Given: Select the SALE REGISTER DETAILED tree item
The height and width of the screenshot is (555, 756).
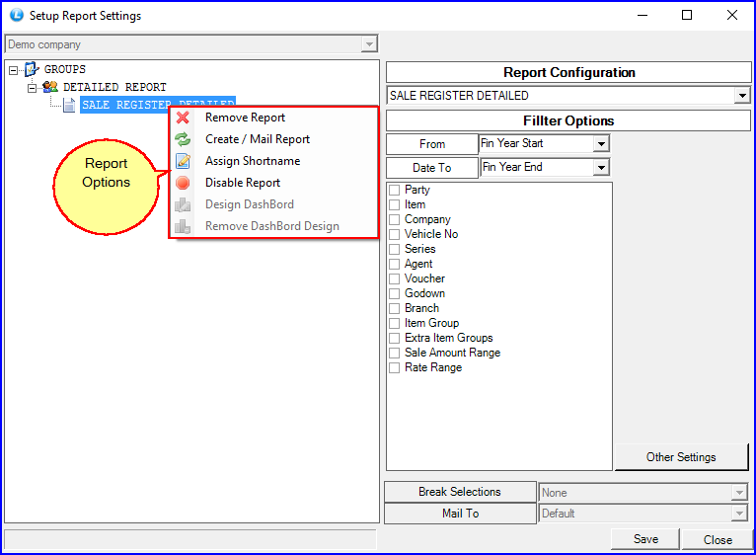Looking at the screenshot, I should click(158, 104).
